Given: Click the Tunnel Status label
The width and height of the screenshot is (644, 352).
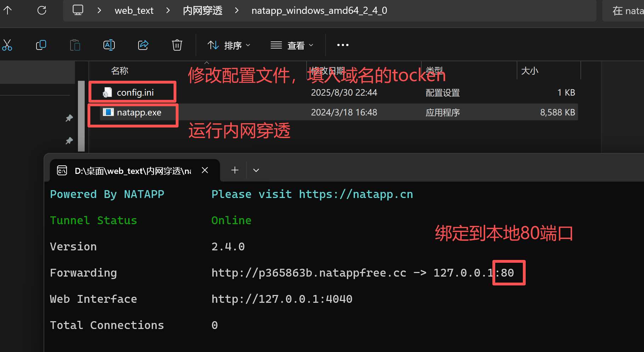Looking at the screenshot, I should [x=94, y=221].
